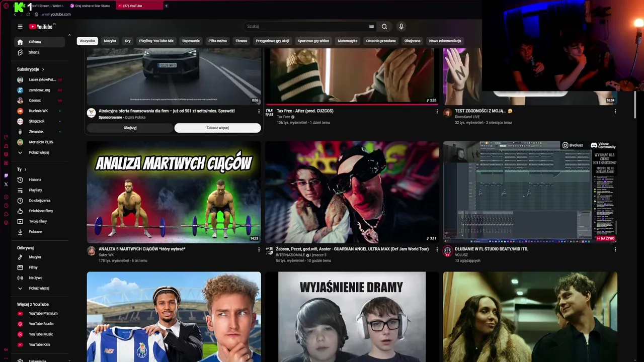Expand the Ty section arrow

coord(26,169)
